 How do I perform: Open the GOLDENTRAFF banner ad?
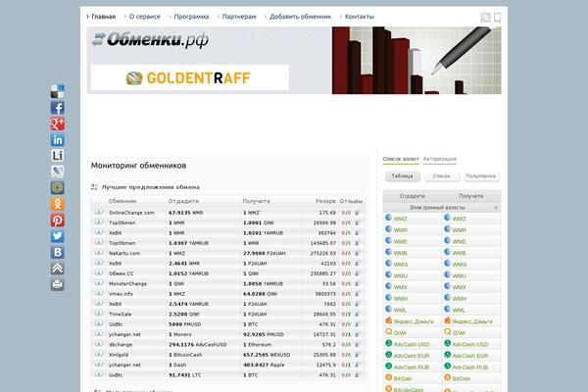190,77
